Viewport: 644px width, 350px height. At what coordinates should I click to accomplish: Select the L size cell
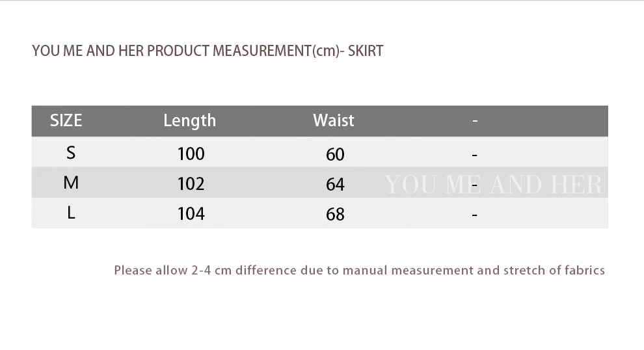[71, 213]
